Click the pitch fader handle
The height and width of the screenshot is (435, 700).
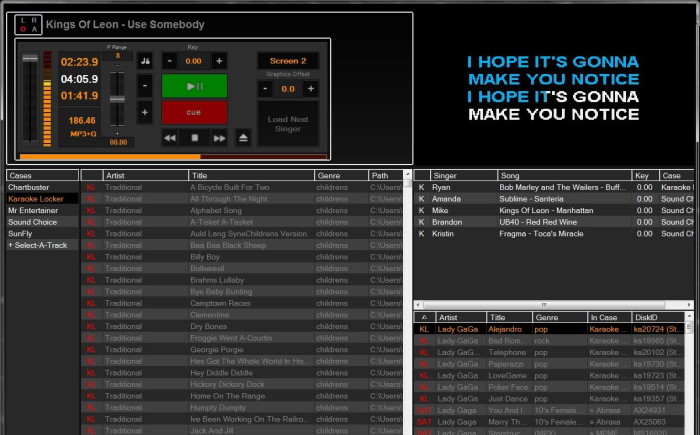pyautogui.click(x=117, y=99)
